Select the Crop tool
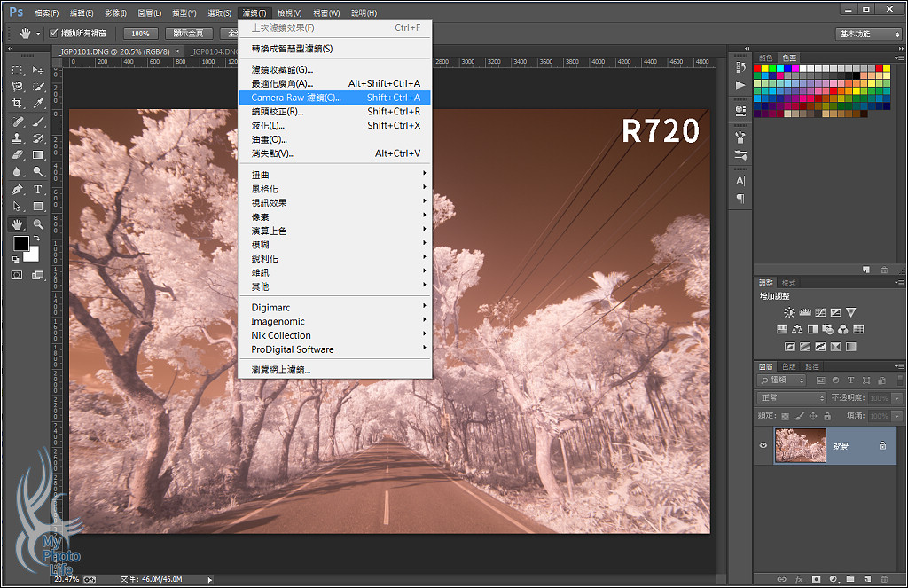Screen dimensions: 908x588 click(18, 104)
